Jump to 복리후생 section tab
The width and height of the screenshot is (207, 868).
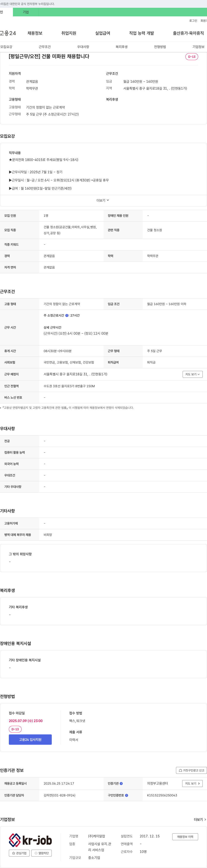[x=121, y=47]
